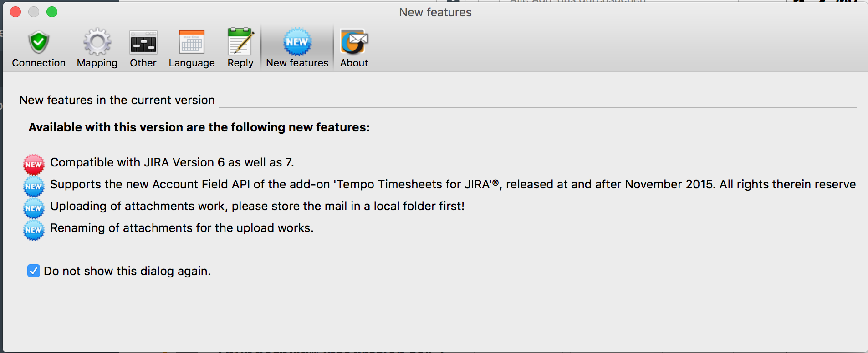Switch to the Connection tab label

pos(39,63)
